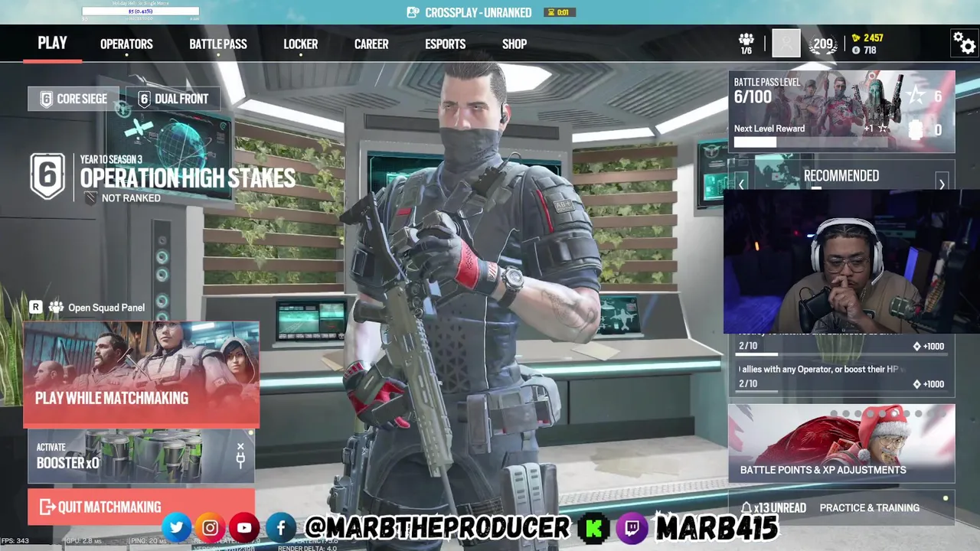Open the settings gear icon
Viewport: 980px width, 551px height.
click(964, 43)
